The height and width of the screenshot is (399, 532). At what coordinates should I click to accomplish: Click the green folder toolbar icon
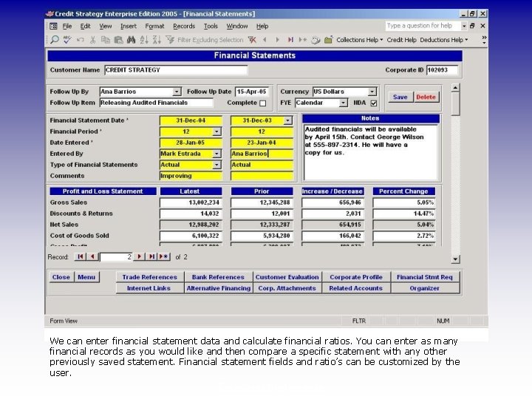tap(328, 40)
